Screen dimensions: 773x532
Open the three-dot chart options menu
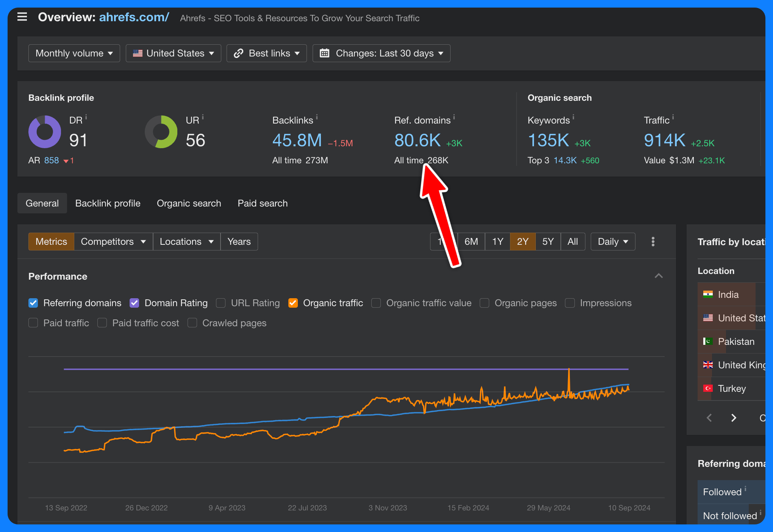click(x=653, y=242)
